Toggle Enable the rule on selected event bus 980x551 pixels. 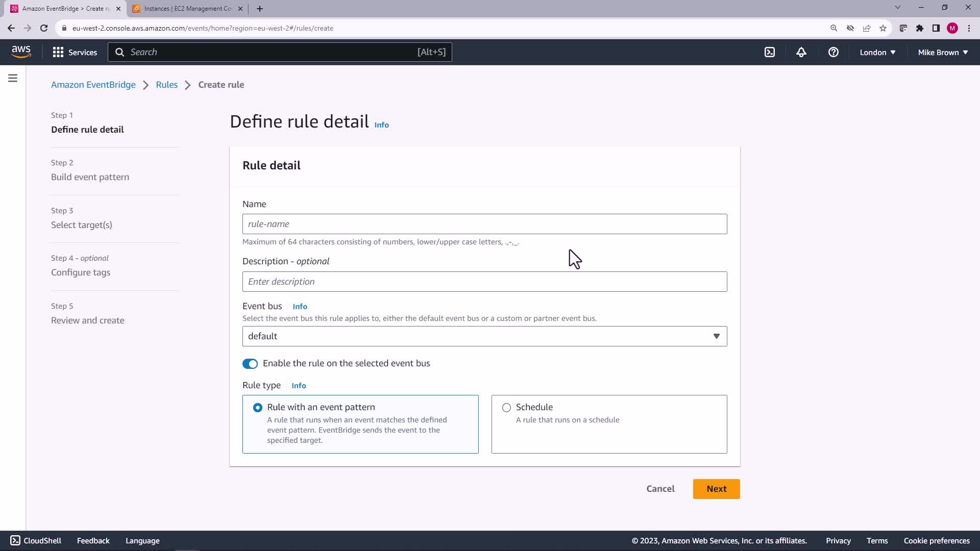coord(250,364)
